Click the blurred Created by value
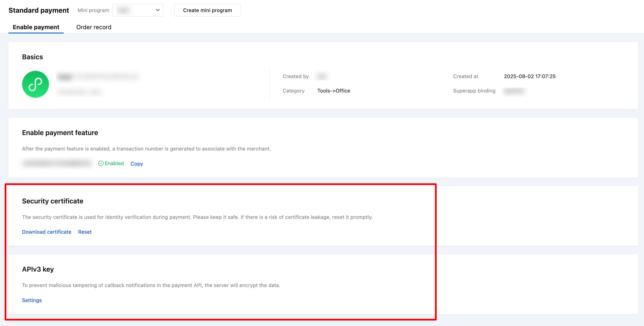The image size is (644, 326). point(322,76)
